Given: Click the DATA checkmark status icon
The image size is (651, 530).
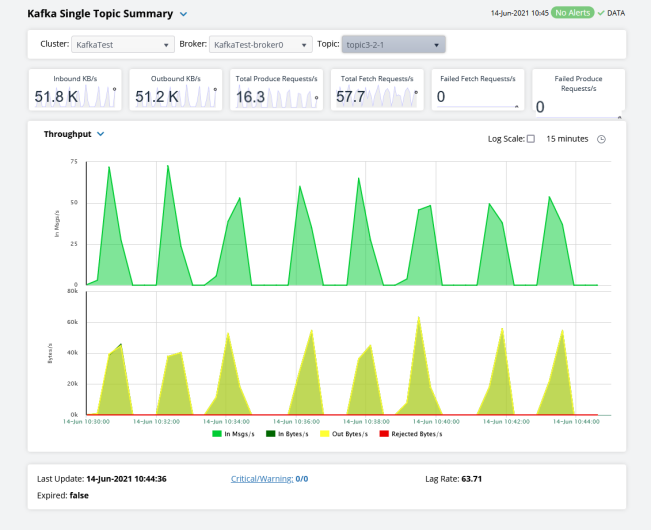Looking at the screenshot, I should pyautogui.click(x=600, y=13).
